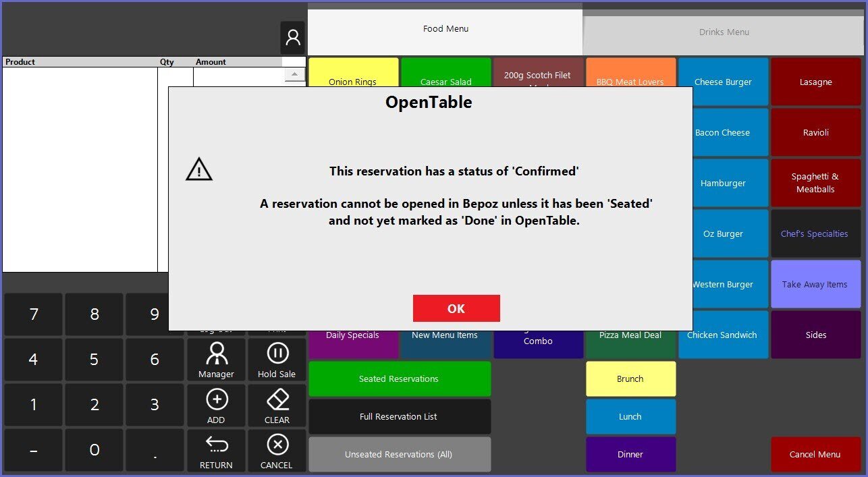868x477 pixels.
Task: Click the RETURN arrow button
Action: 216,451
